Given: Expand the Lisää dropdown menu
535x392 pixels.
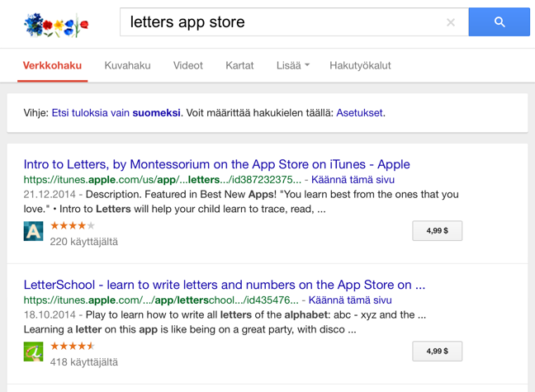Looking at the screenshot, I should (293, 65).
